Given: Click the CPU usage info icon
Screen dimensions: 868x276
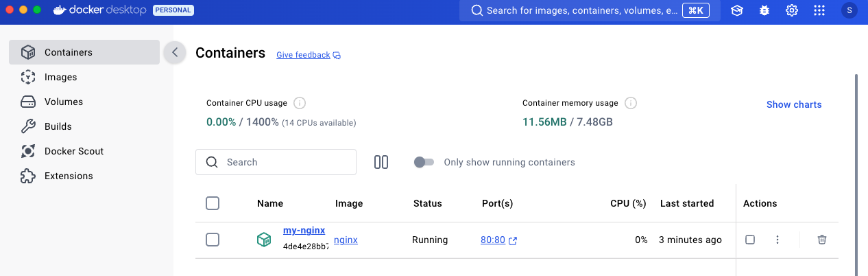Looking at the screenshot, I should 299,103.
